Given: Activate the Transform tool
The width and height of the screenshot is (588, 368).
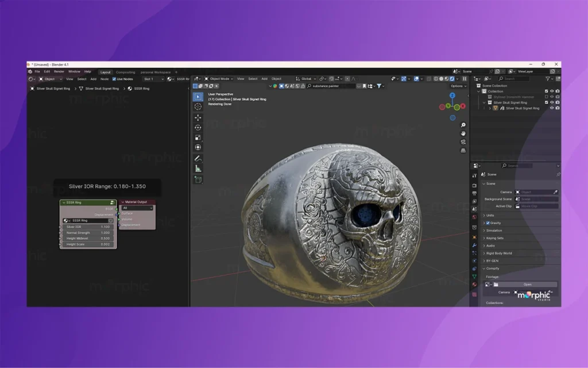Looking at the screenshot, I should point(198,147).
